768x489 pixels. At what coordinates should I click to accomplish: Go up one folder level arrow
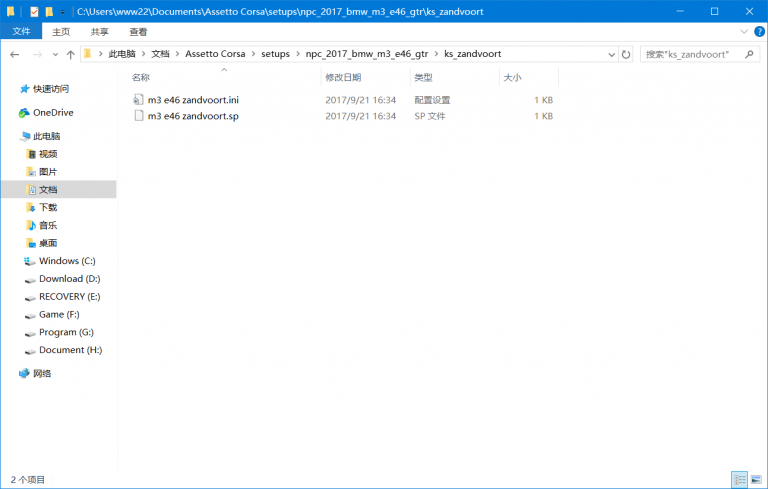(71, 54)
